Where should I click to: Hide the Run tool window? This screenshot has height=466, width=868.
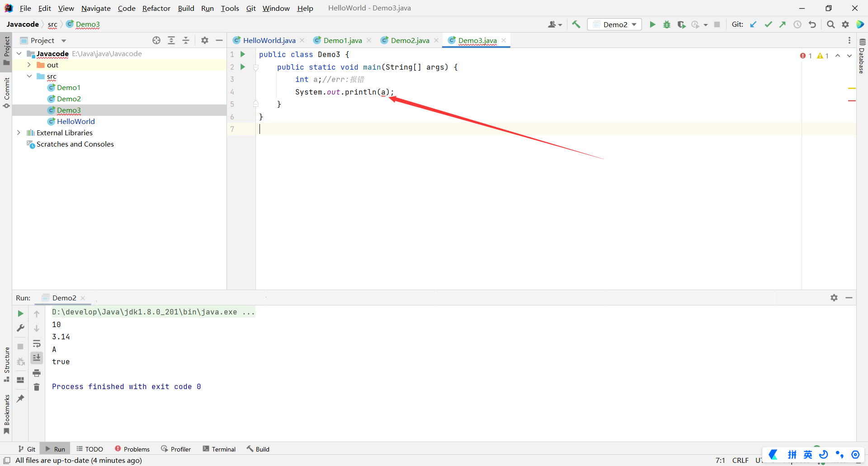[849, 298]
